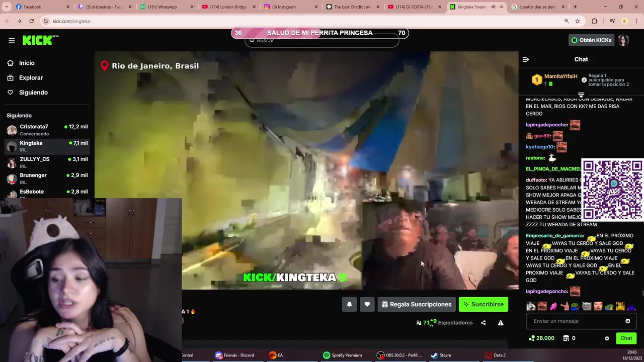Bookmark page with star icon

(x=578, y=21)
